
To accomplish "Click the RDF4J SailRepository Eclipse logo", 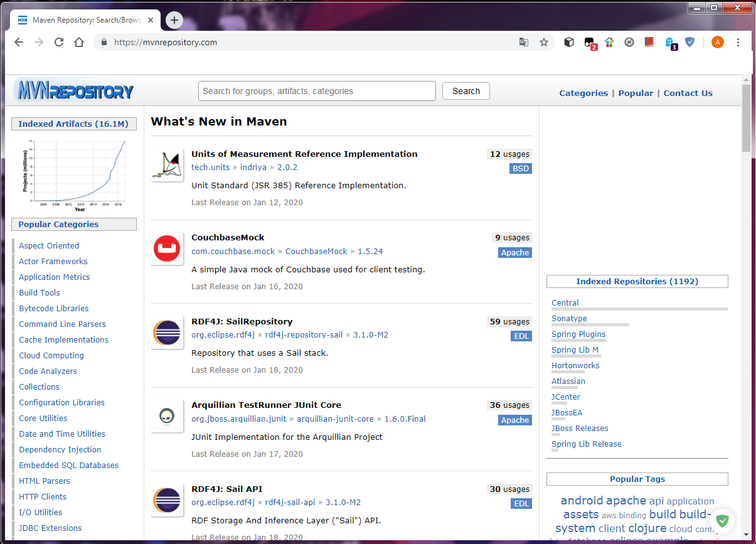I will 167,333.
